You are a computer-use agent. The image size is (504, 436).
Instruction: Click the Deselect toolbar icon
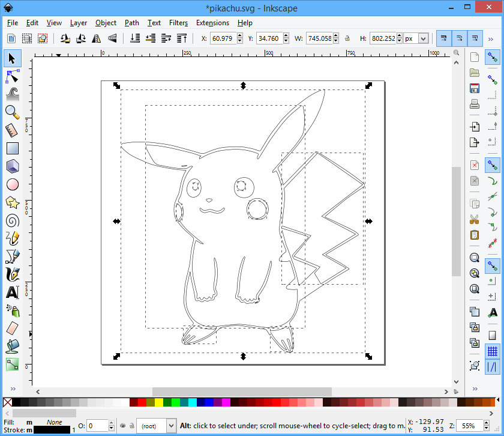43,38
